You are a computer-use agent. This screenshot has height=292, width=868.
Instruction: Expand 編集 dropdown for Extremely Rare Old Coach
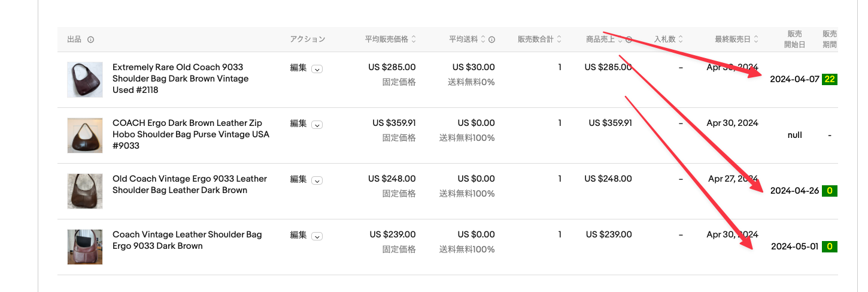[x=317, y=68]
